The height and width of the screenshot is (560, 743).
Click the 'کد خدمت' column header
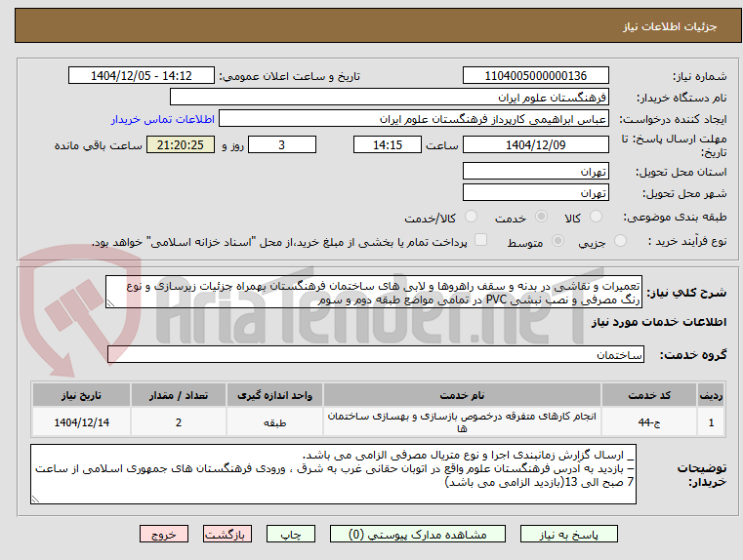click(649, 395)
